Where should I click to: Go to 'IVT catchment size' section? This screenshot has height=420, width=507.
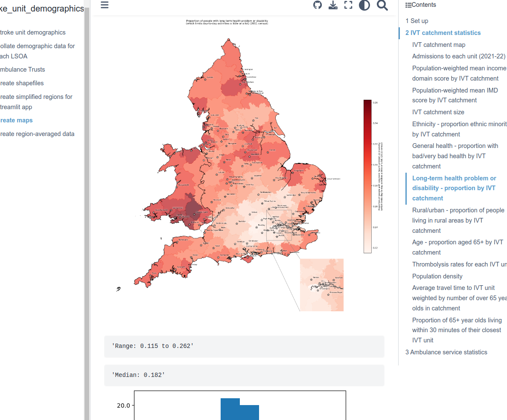438,112
